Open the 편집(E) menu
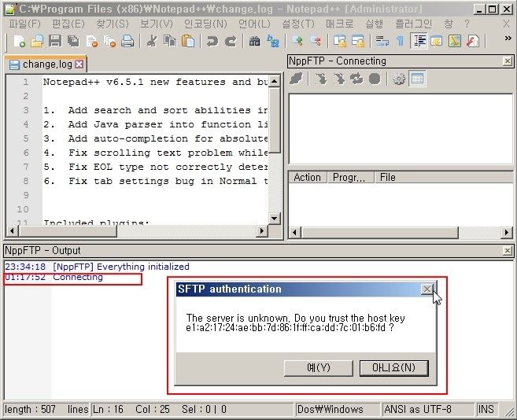The image size is (517, 420). point(68,24)
